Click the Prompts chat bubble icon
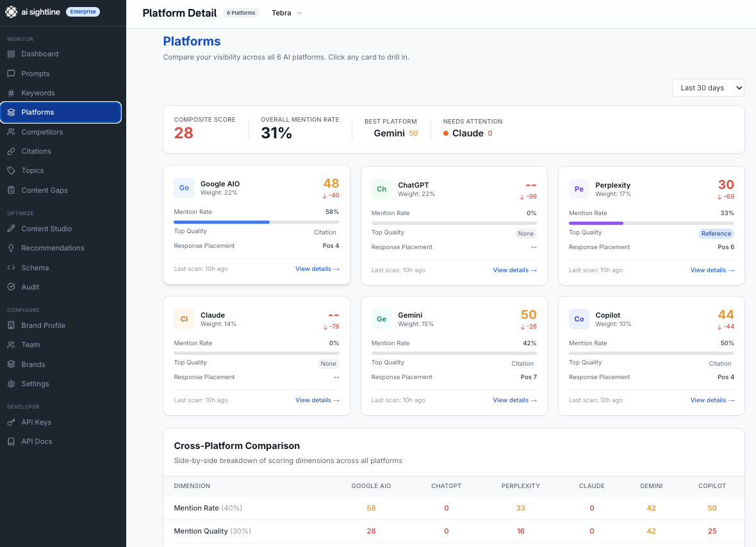This screenshot has width=756, height=547. tap(11, 74)
